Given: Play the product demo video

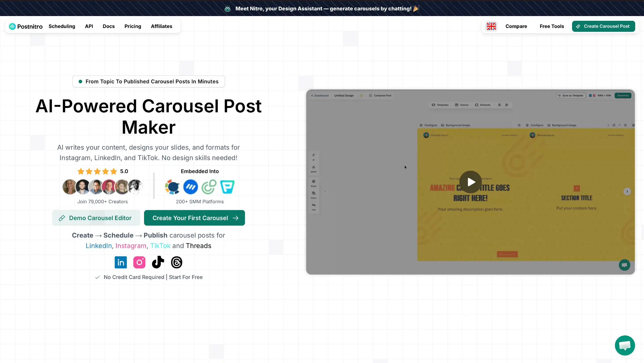Looking at the screenshot, I should (x=470, y=182).
